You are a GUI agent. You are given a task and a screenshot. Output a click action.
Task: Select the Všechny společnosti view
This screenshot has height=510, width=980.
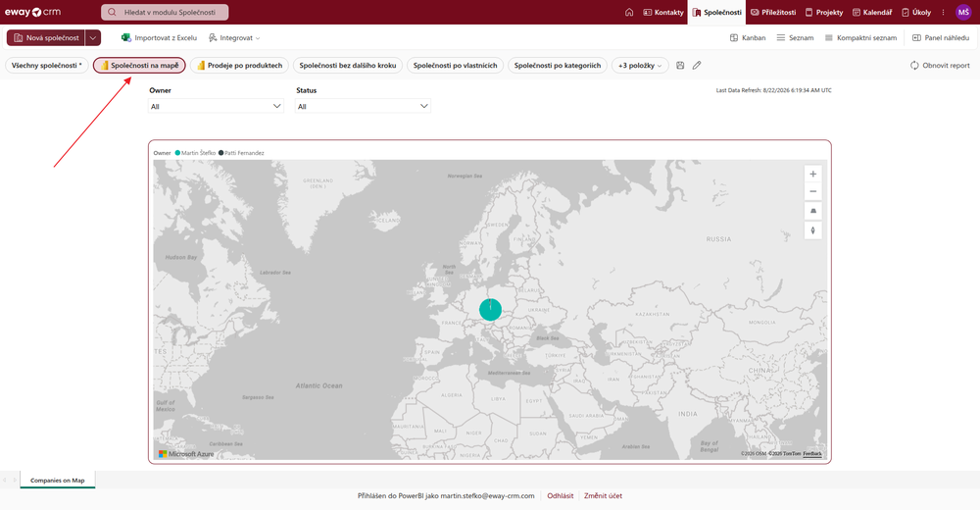point(47,65)
